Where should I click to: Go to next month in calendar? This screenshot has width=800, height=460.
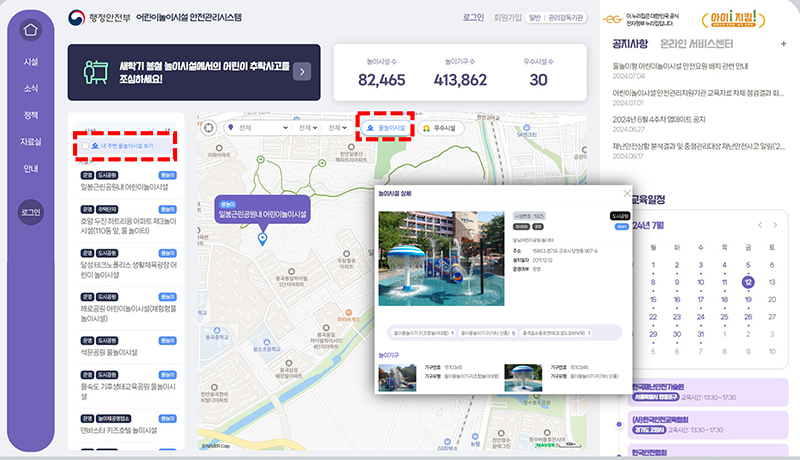tap(777, 225)
